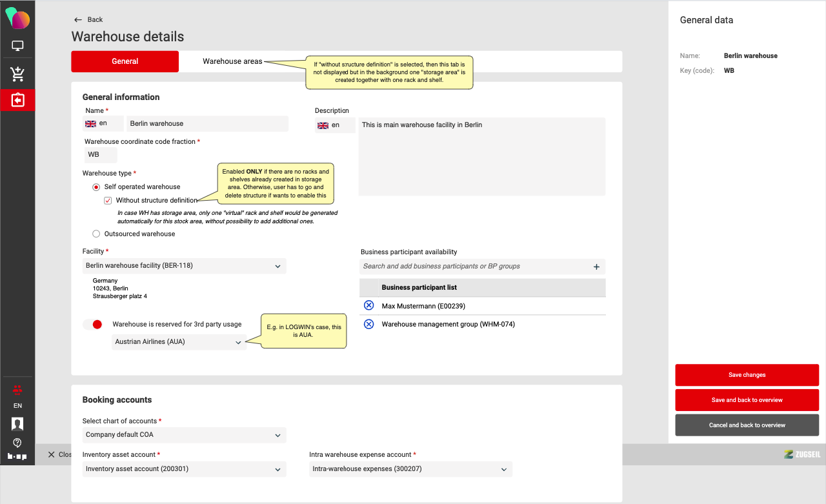Viewport: 826px width, 504px height.
Task: Select Outsourced warehouse radio option
Action: coord(96,234)
